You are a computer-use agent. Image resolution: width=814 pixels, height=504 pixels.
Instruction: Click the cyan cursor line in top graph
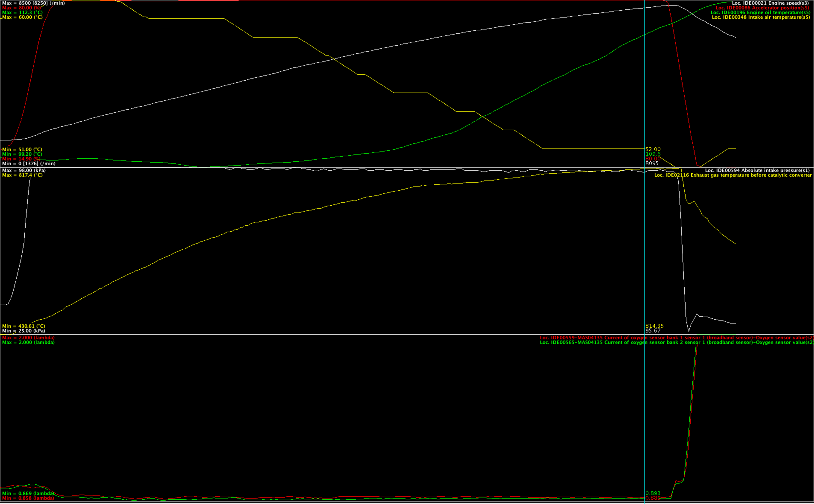pyautogui.click(x=644, y=83)
